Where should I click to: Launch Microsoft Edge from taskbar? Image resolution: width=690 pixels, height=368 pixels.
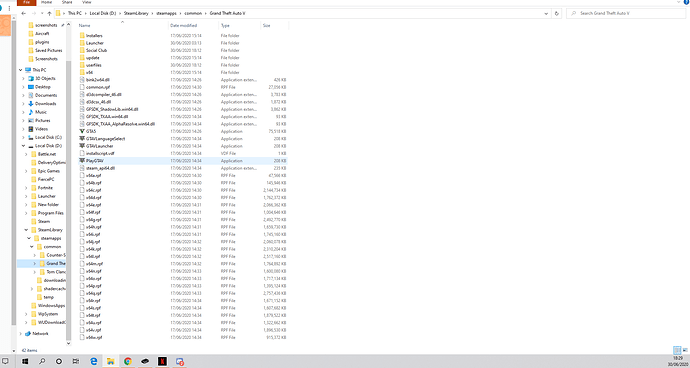93,361
